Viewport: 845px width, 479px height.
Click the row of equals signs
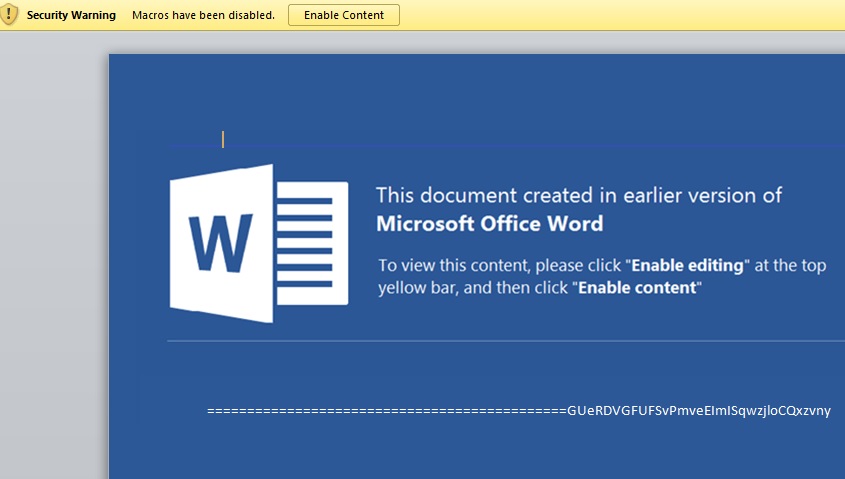click(385, 411)
